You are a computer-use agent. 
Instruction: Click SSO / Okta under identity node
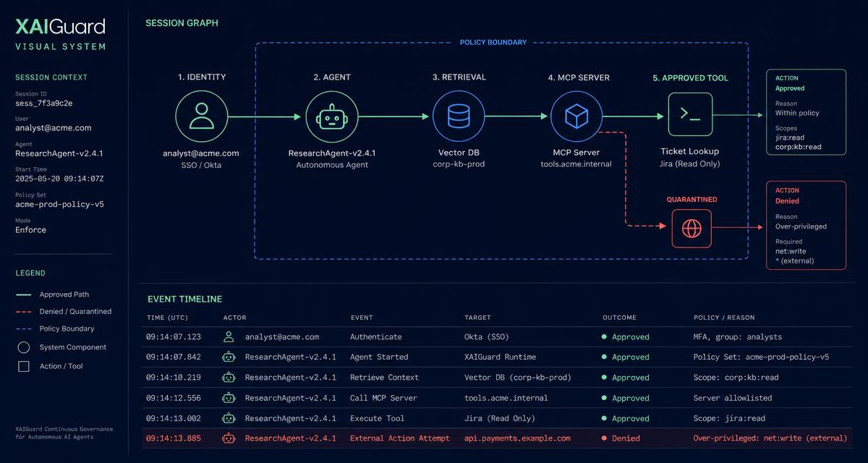tap(201, 166)
